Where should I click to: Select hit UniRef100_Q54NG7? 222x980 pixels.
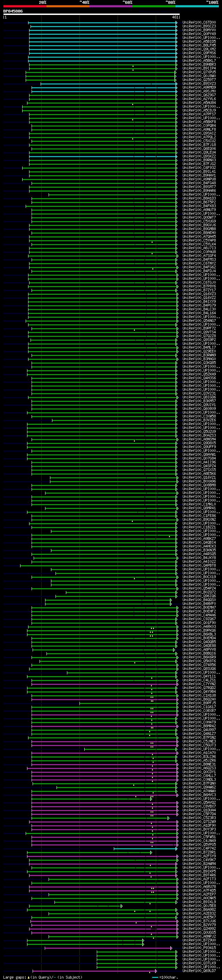199,321
